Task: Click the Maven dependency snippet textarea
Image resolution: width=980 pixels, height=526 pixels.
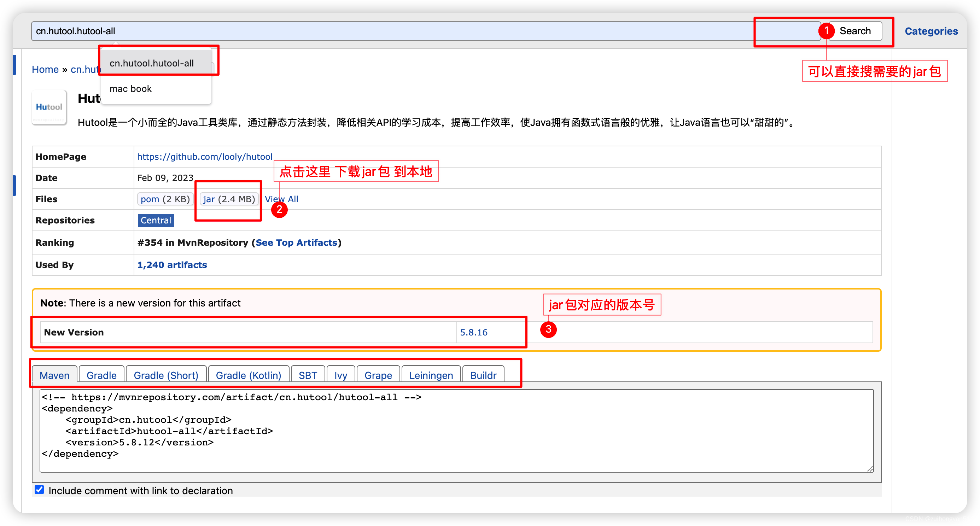Action: 456,430
